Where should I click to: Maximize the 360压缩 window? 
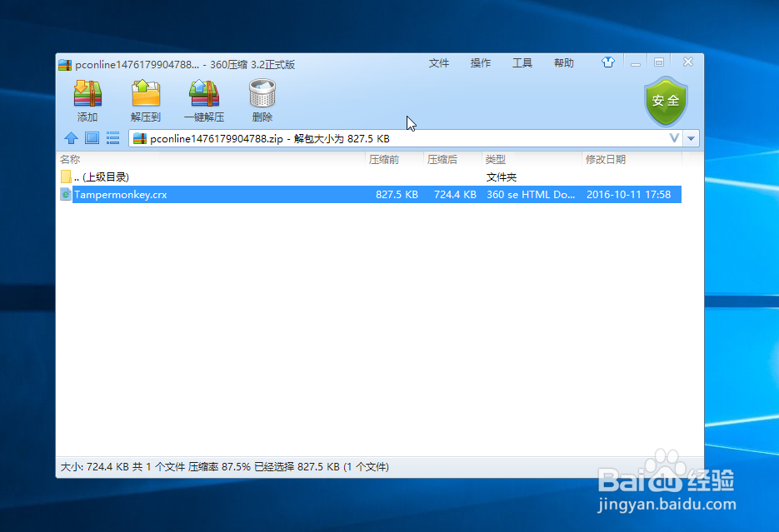point(659,62)
